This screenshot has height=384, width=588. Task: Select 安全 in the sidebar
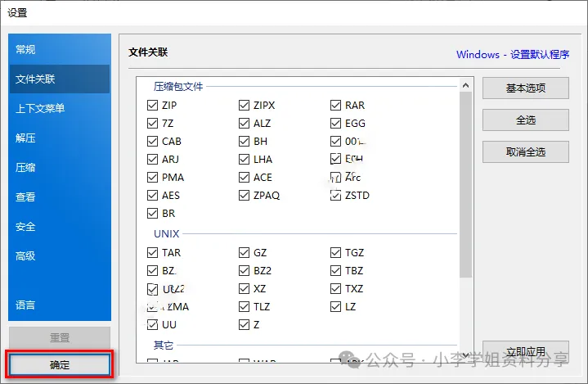point(60,226)
